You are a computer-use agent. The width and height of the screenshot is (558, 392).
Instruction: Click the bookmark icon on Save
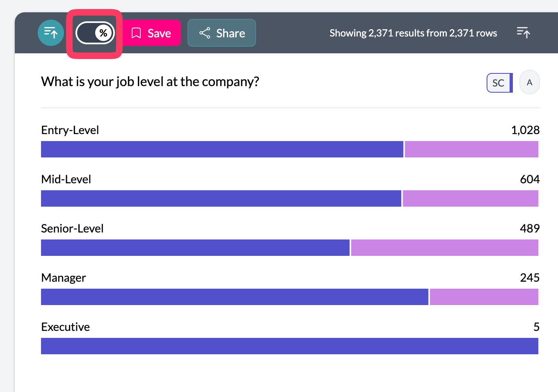tap(136, 33)
